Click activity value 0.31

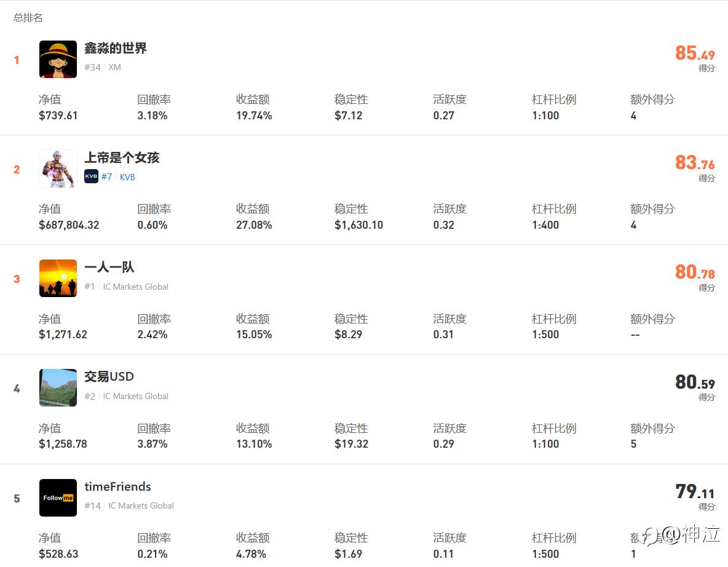coord(443,335)
